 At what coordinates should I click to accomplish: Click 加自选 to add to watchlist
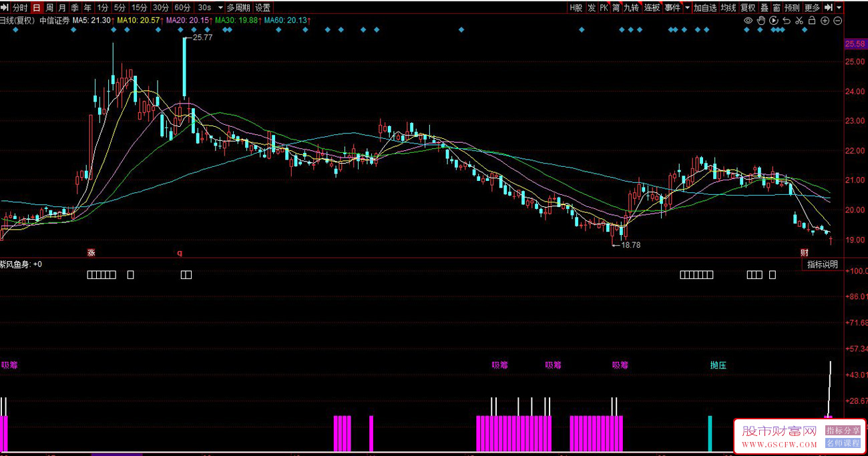704,7
